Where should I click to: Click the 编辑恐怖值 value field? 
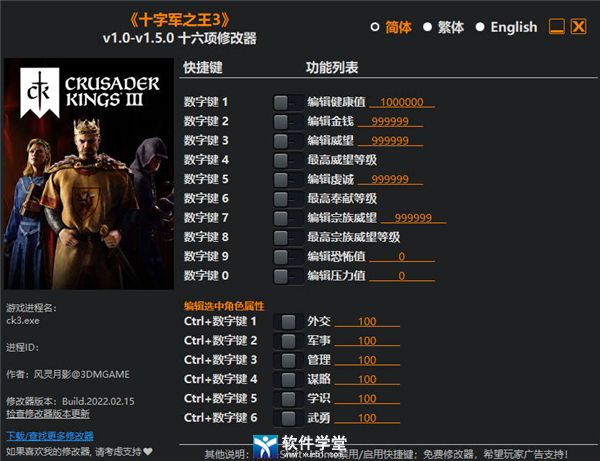pos(402,256)
